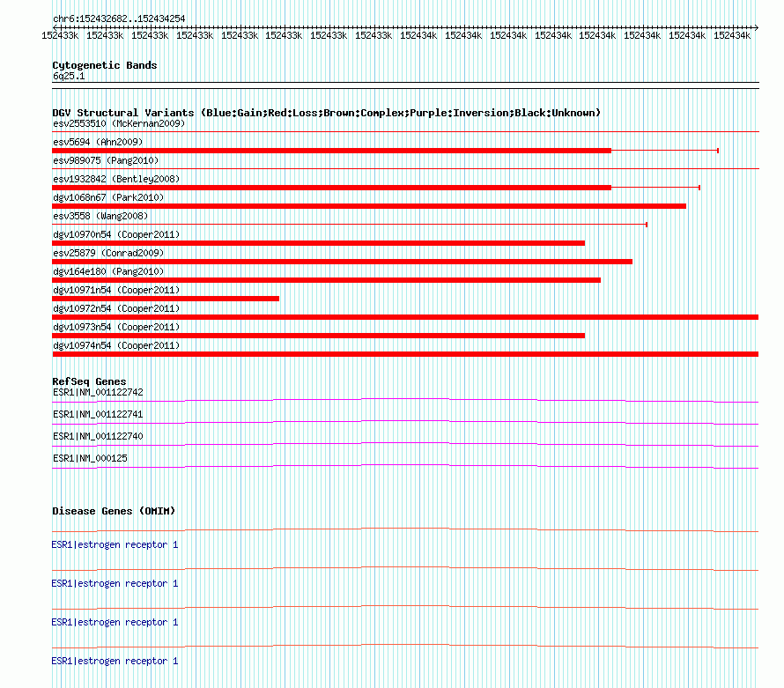Screen dimensions: 784x688
Task: Click the ESR1|NM_001122742 RefSeq label
Action: (98, 393)
